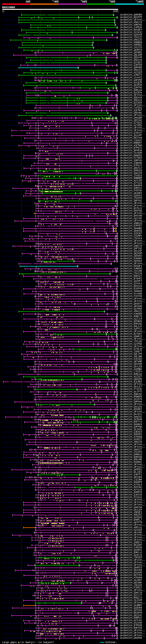
Task: Select the UniRef100_Q9SIH2 entry
Action: tap(131, 120)
